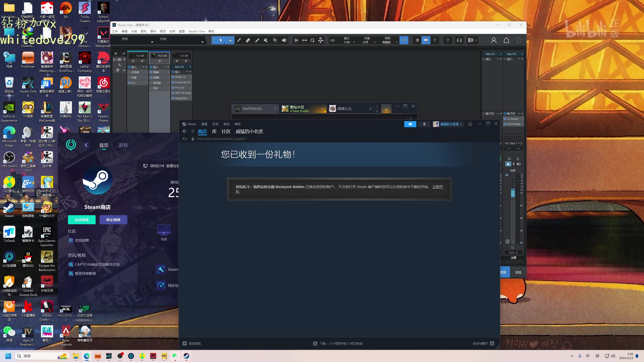Bypass the Pro-Q 3 plugin
The width and height of the screenshot is (644, 362).
173,88
